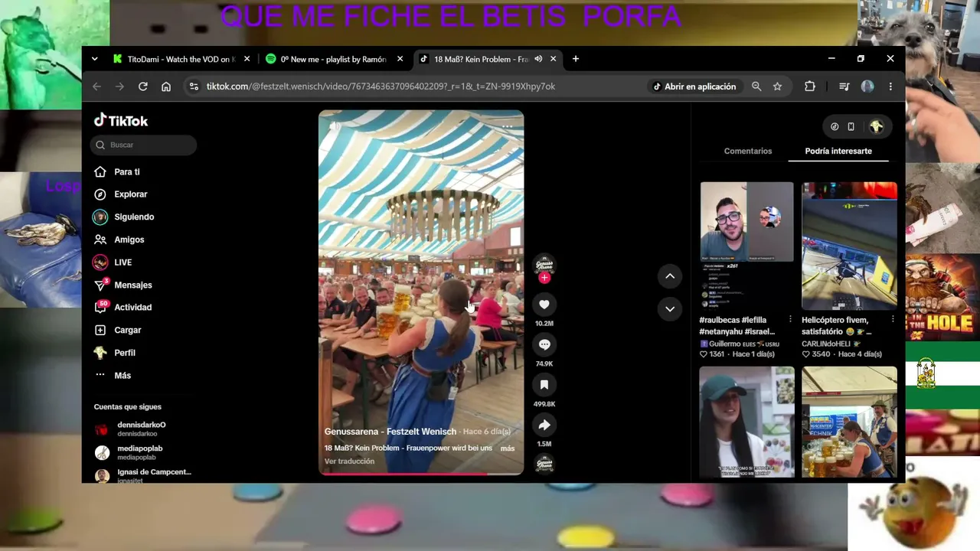Click Ver traducción under the caption
This screenshot has height=551, width=980.
[349, 461]
